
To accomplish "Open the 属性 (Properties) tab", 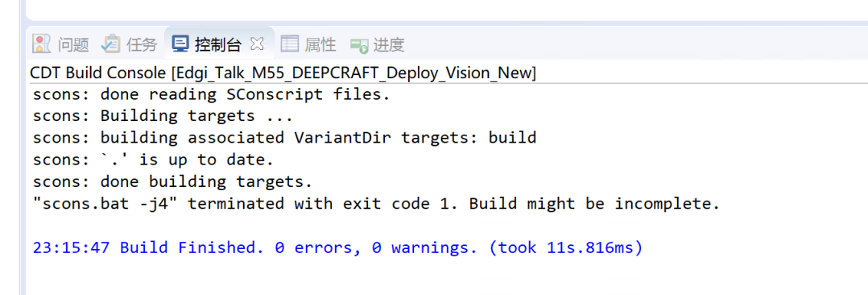I will pos(308,45).
